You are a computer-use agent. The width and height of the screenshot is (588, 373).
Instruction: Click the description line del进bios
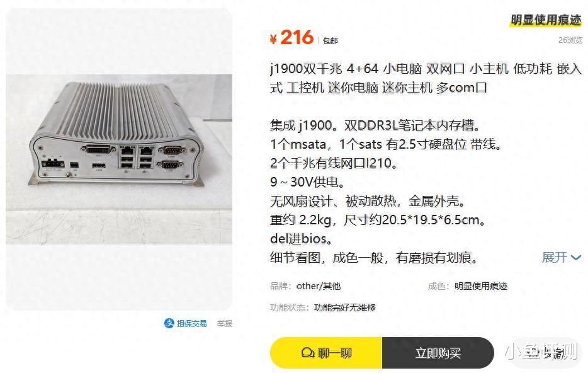coord(301,239)
